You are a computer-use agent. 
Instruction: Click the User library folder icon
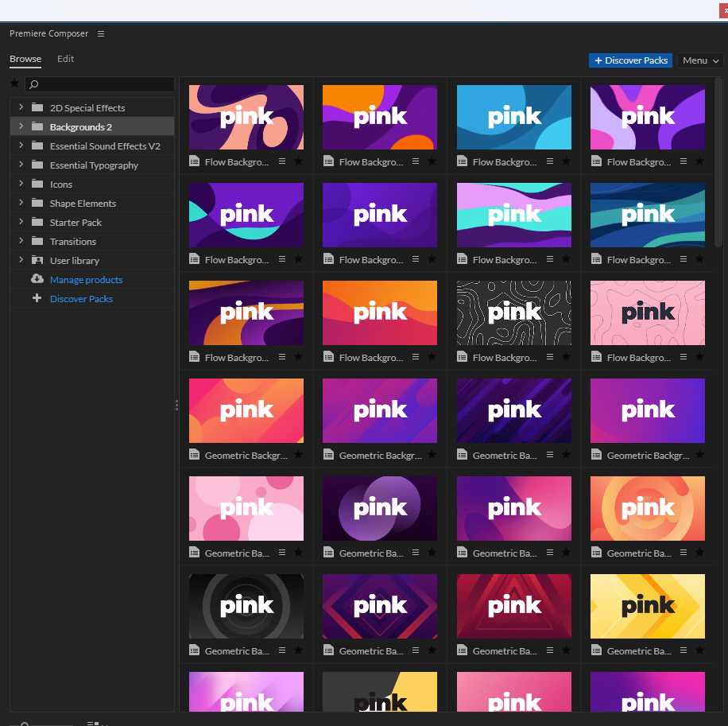37,260
